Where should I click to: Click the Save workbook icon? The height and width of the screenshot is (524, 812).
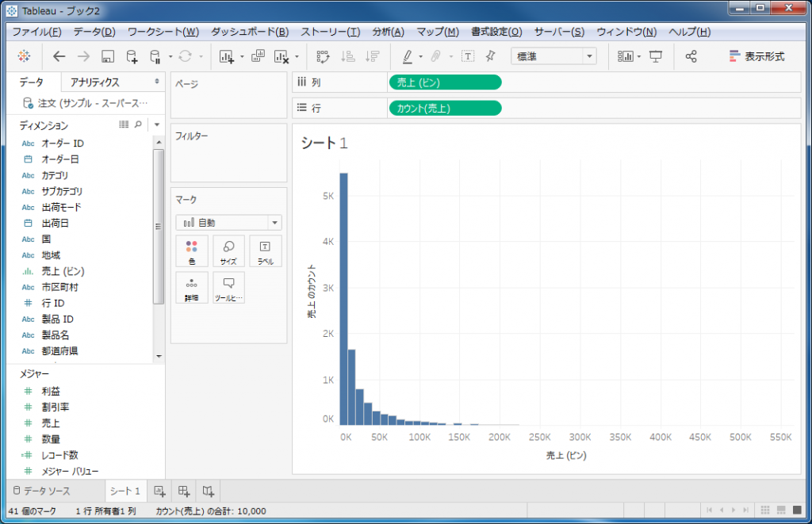tap(107, 56)
